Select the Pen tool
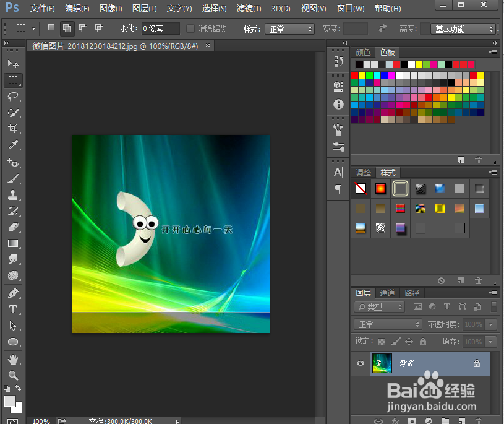Image resolution: width=504 pixels, height=424 pixels. pyautogui.click(x=13, y=293)
